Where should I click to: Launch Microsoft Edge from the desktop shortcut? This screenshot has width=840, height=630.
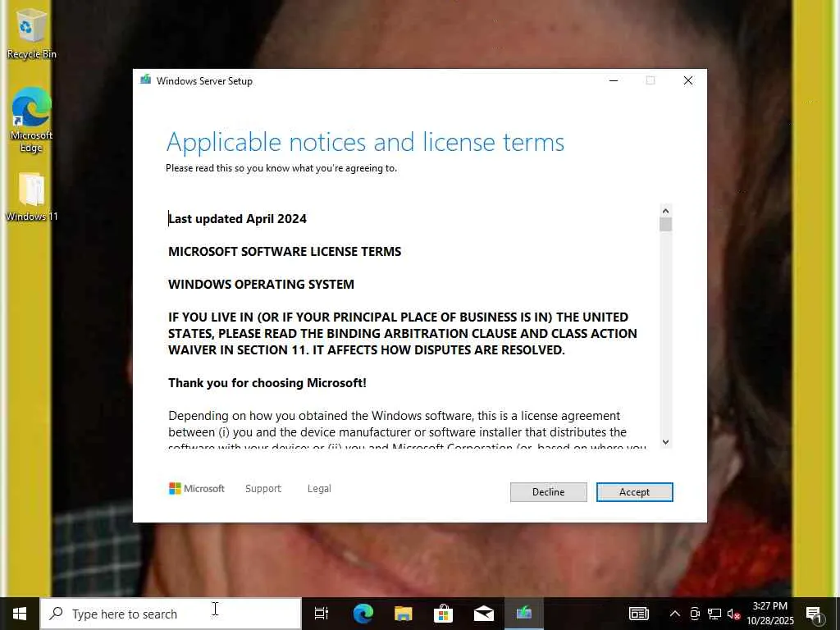[x=31, y=120]
